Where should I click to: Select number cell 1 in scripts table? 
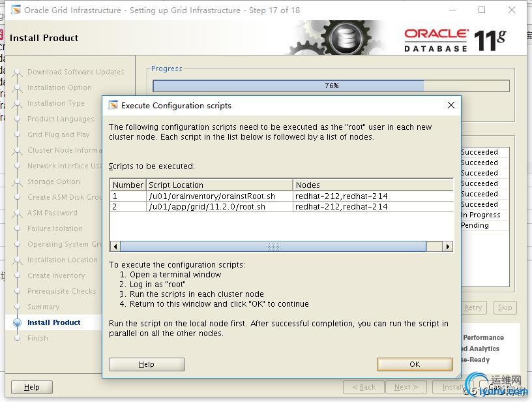point(128,196)
